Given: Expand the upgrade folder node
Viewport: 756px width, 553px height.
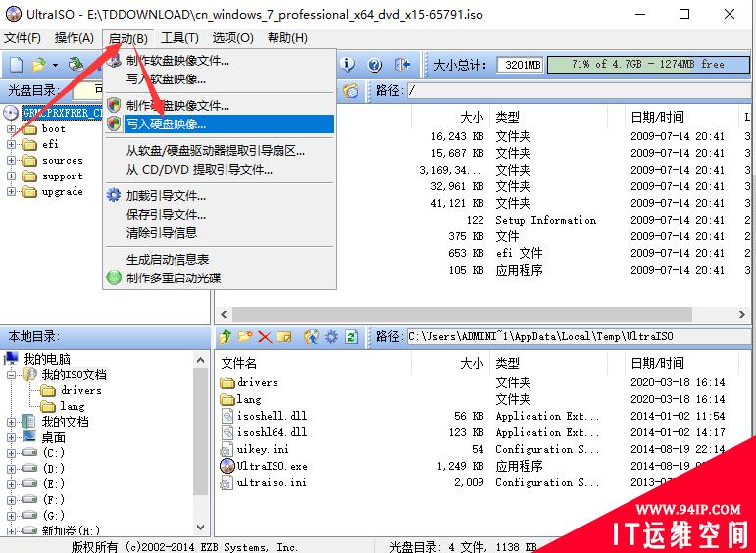Looking at the screenshot, I should (11, 191).
